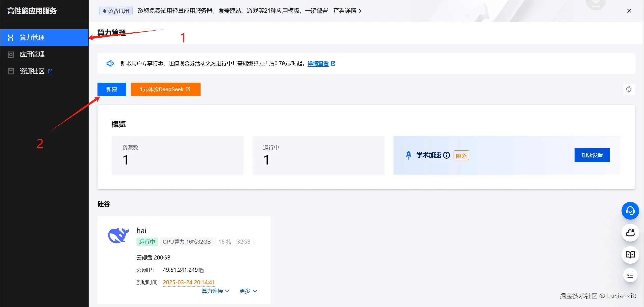
Task: Dismiss the free trial banner with X
Action: [x=629, y=11]
